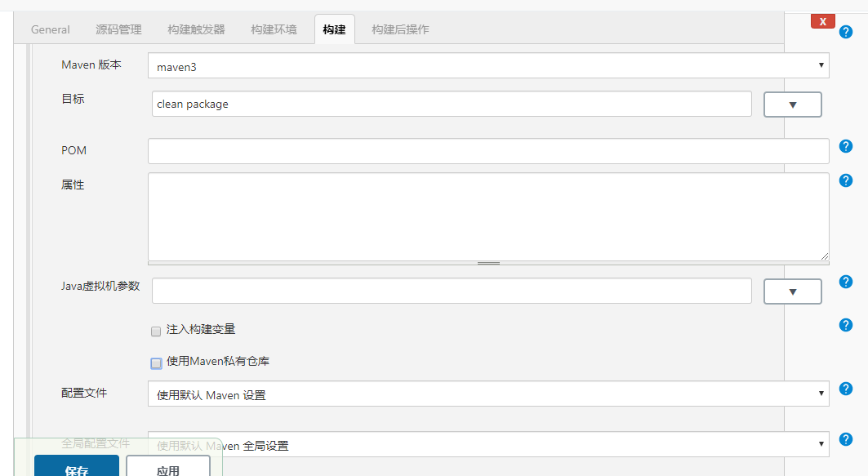Select the 构建 tab

334,30
